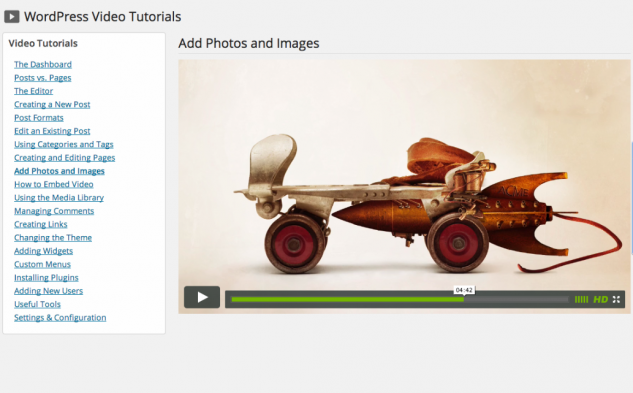Open The Editor tutorial

tap(34, 91)
